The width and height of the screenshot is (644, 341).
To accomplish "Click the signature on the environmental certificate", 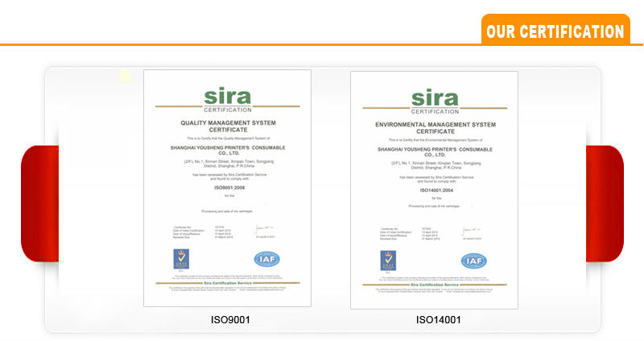I will click(471, 231).
